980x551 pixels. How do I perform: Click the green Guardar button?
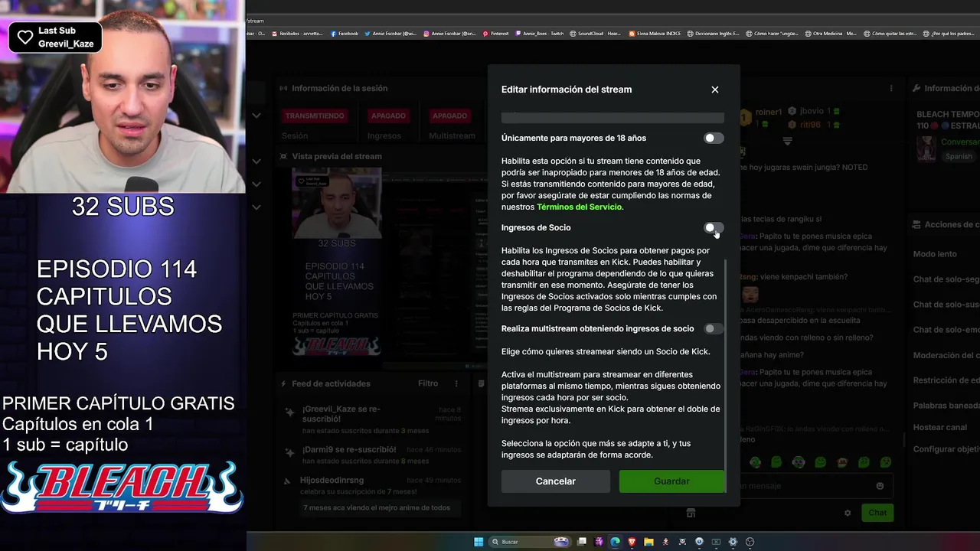(671, 481)
